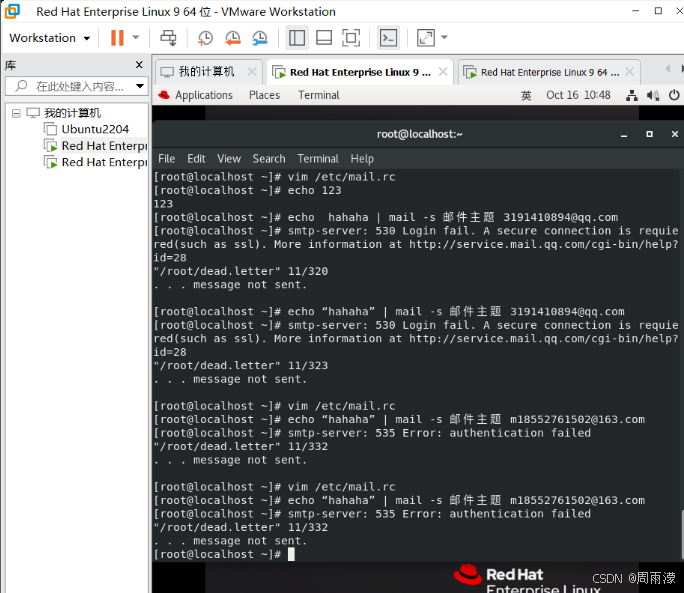Close the active Red Hat Enterprise Linux 9 tab
Viewport: 684px width, 593px height.
[443, 72]
